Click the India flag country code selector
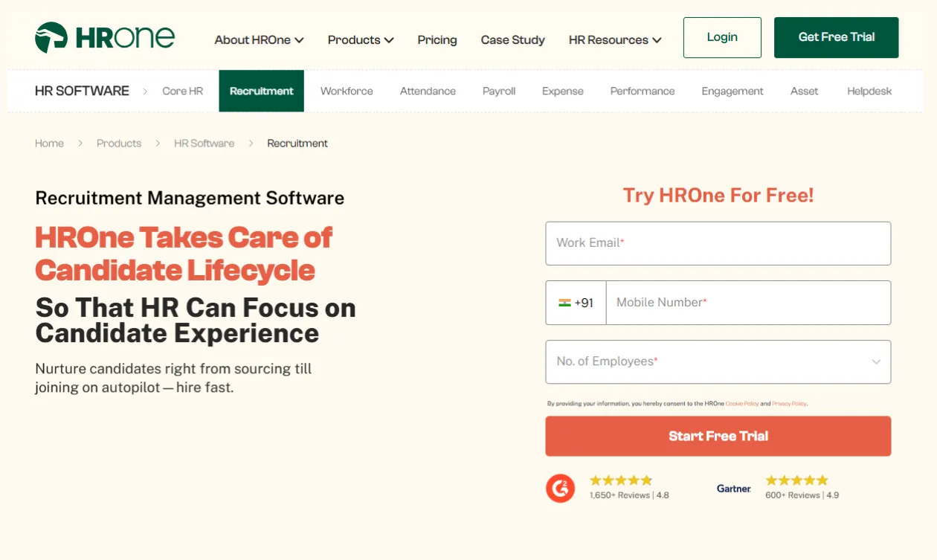The image size is (937, 560). pos(576,303)
